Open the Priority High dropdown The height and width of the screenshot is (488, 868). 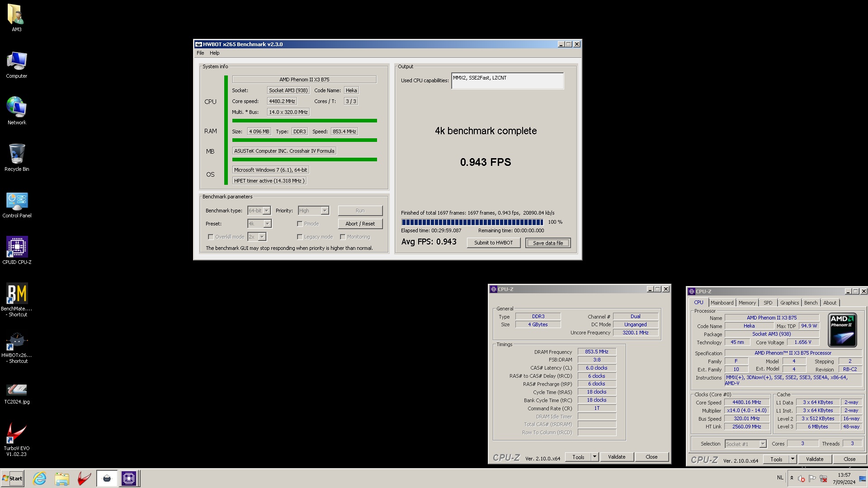pos(314,211)
